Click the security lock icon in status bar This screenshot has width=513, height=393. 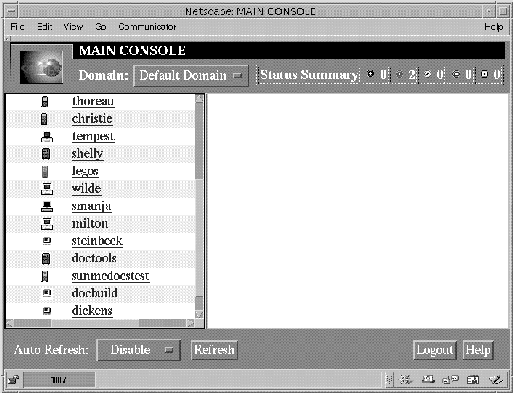(x=14, y=380)
